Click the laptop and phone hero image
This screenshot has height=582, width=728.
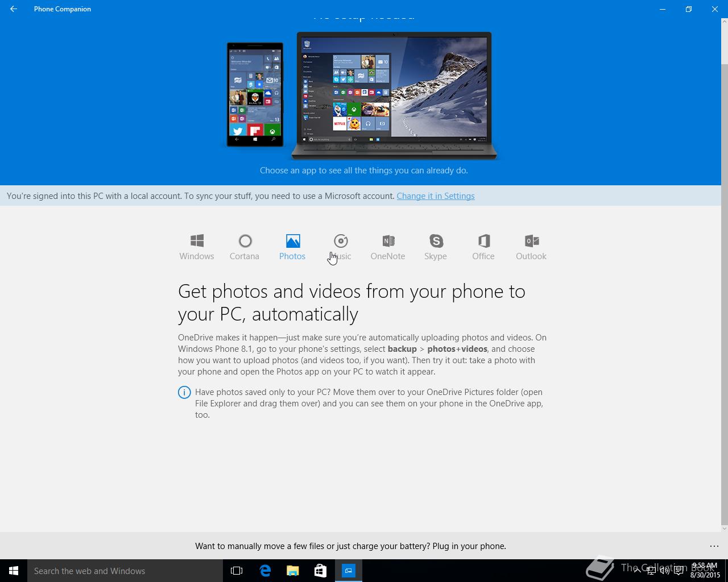click(362, 95)
